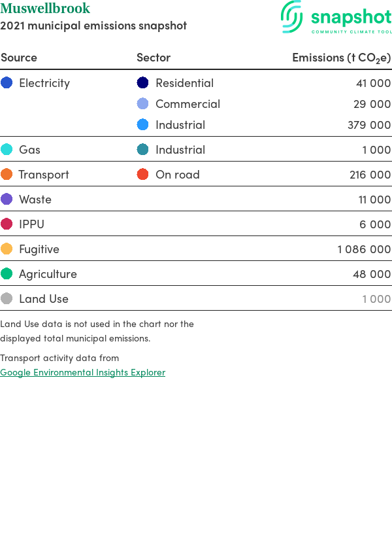Image resolution: width=392 pixels, height=556 pixels.
Task: Click the Snapshot climate tool logo
Action: pyautogui.click(x=336, y=18)
